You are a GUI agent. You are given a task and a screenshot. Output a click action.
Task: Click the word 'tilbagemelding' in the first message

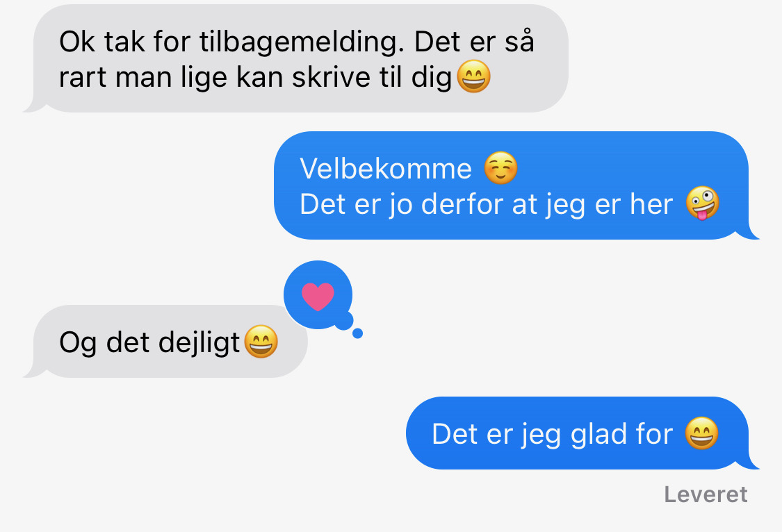click(x=301, y=42)
